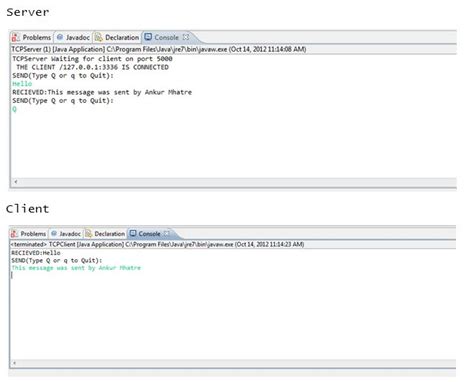The height and width of the screenshot is (382, 474).
Task: Click green 'This message was sent' Client line
Action: 76,268
